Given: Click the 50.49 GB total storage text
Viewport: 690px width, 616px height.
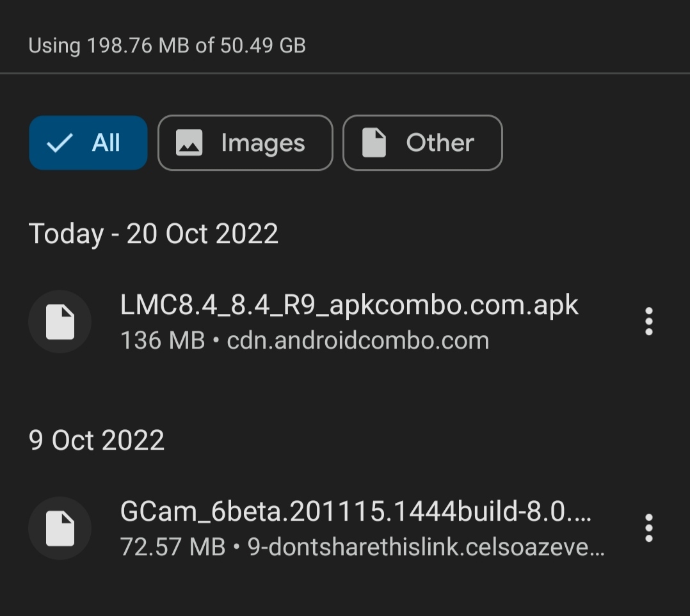Looking at the screenshot, I should point(263,45).
